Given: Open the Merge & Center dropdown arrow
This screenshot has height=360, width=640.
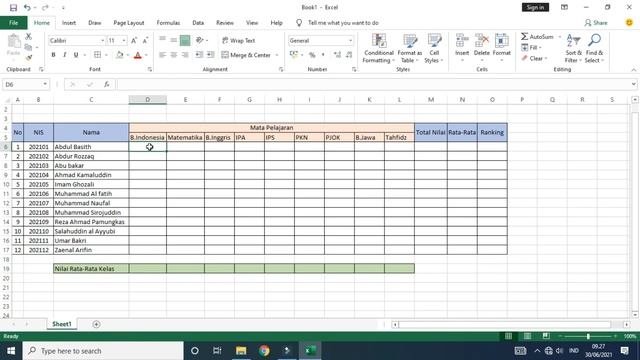Looking at the screenshot, I should [x=277, y=55].
